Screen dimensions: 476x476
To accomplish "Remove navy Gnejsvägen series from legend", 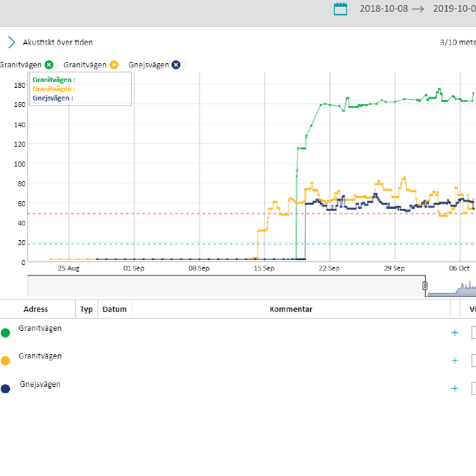I will coord(176,64).
